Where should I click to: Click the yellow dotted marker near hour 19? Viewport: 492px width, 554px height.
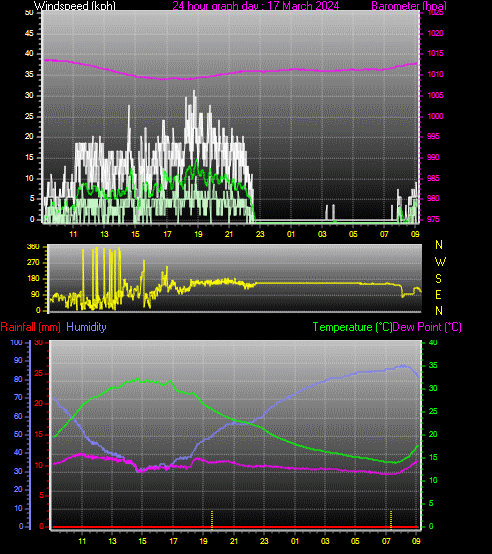212,520
